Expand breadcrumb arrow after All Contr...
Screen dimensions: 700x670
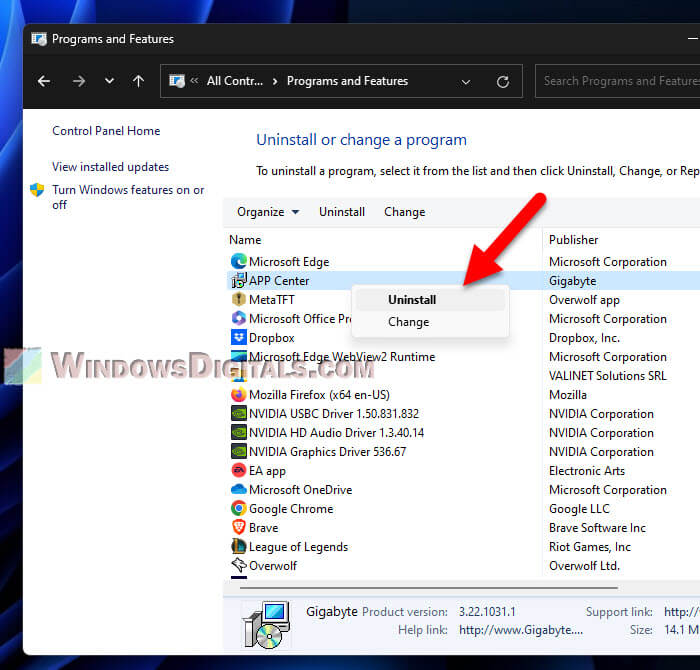pyautogui.click(x=275, y=81)
